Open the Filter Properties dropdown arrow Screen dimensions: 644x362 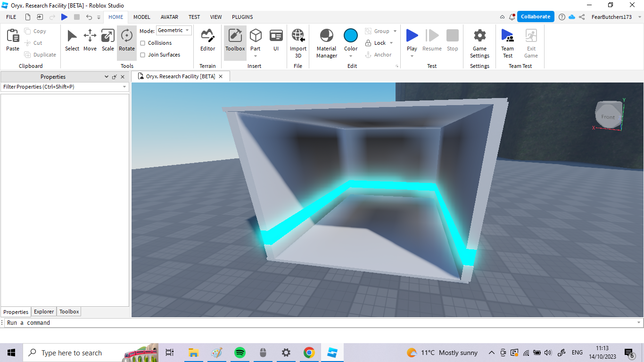click(x=125, y=87)
